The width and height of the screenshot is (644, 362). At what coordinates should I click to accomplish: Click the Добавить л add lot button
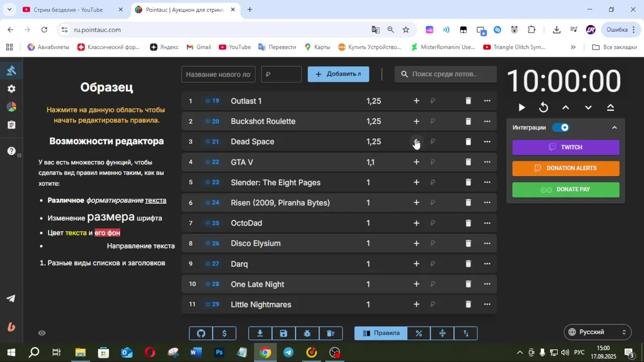click(338, 74)
